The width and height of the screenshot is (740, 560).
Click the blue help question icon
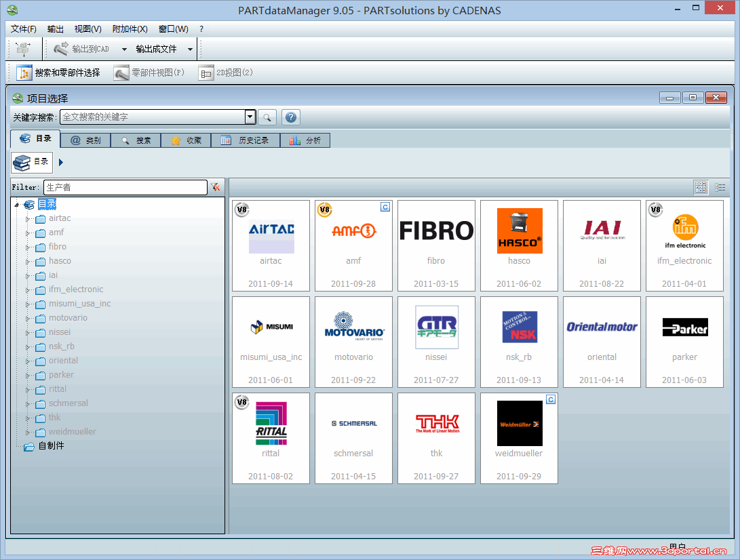coord(291,117)
